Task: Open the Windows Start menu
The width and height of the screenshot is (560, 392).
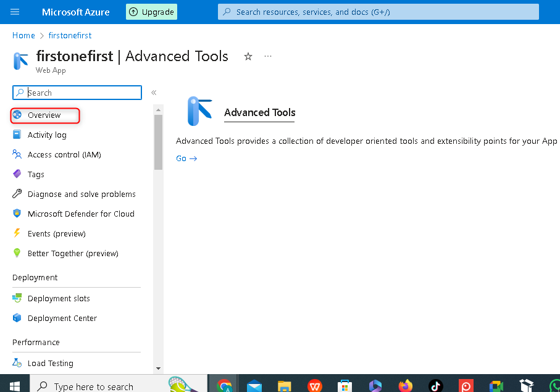Action: [x=15, y=386]
